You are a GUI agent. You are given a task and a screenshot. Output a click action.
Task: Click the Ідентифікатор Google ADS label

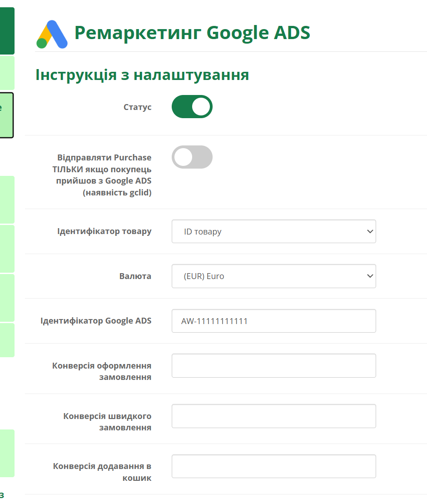(x=96, y=321)
